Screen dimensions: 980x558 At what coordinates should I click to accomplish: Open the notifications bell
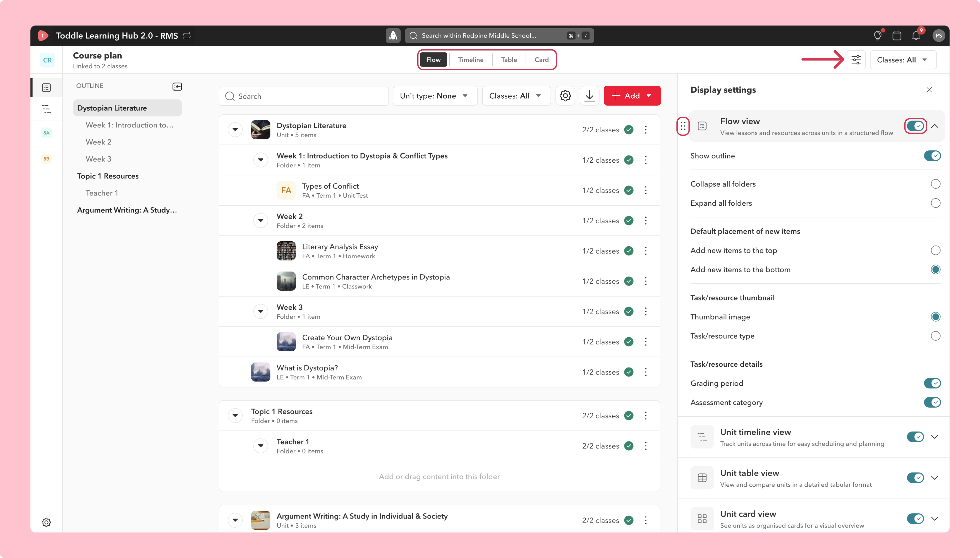[916, 36]
